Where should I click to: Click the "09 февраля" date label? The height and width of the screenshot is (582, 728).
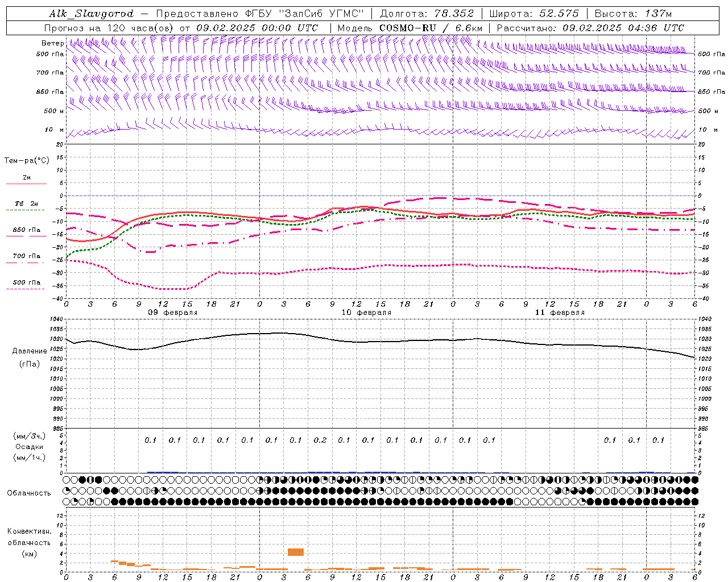click(173, 313)
